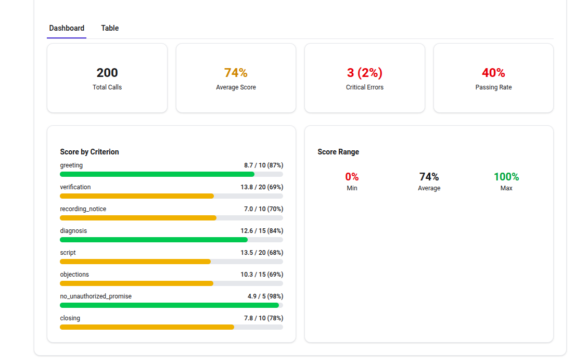This screenshot has height=364, width=588.
Task: Click the closing criterion bar
Action: pos(171,327)
